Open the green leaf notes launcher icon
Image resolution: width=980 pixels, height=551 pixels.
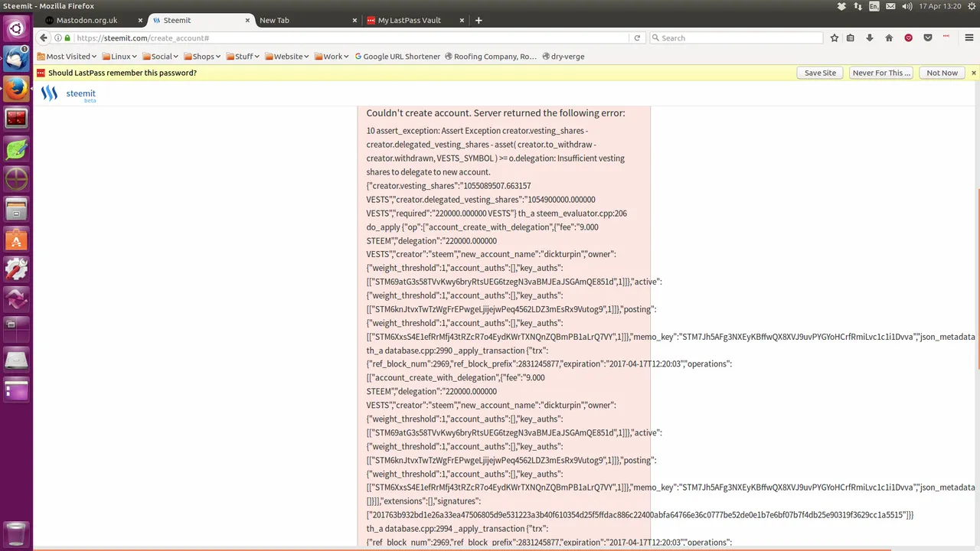[x=16, y=149]
